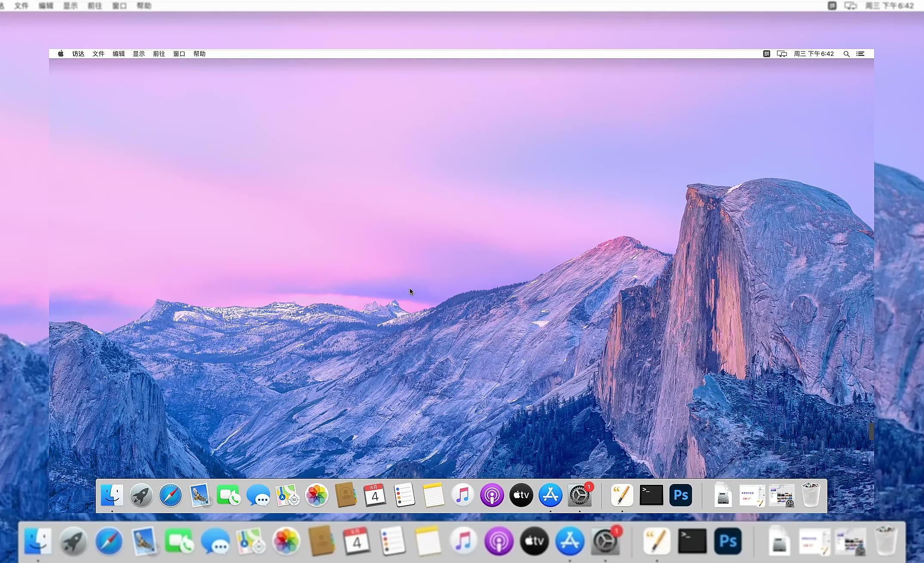The height and width of the screenshot is (563, 924).
Task: Open Finder in the outer blurred dock
Action: [38, 541]
